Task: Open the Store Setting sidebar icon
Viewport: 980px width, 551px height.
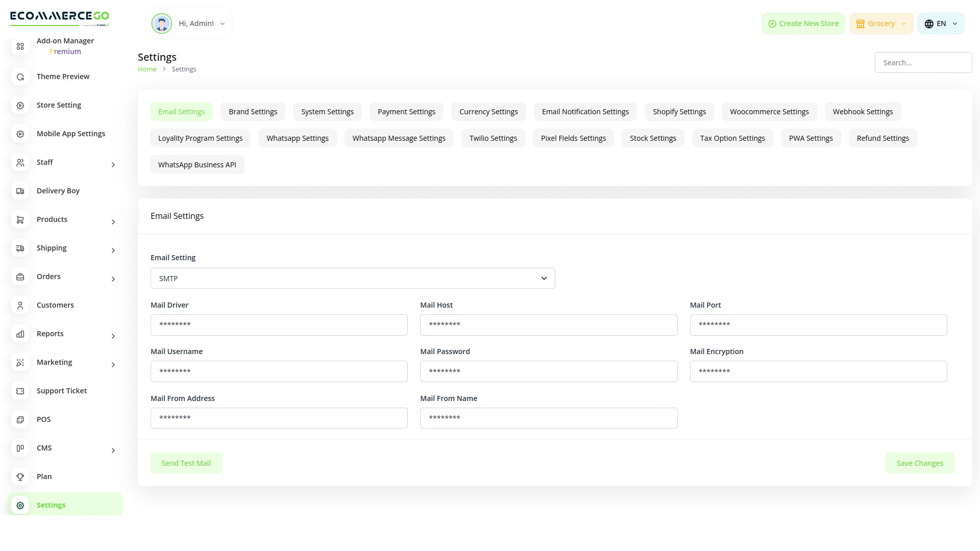Action: pyautogui.click(x=20, y=105)
